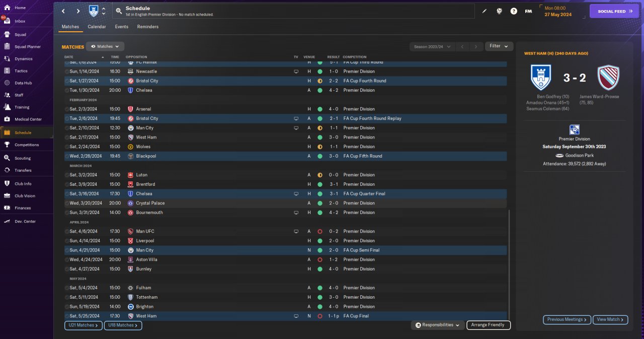Open Club Vision

[25, 196]
